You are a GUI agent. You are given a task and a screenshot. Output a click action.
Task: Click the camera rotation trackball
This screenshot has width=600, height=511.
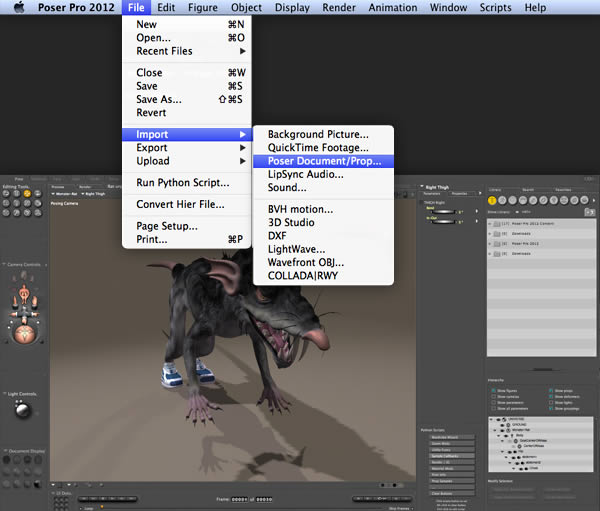pos(24,334)
